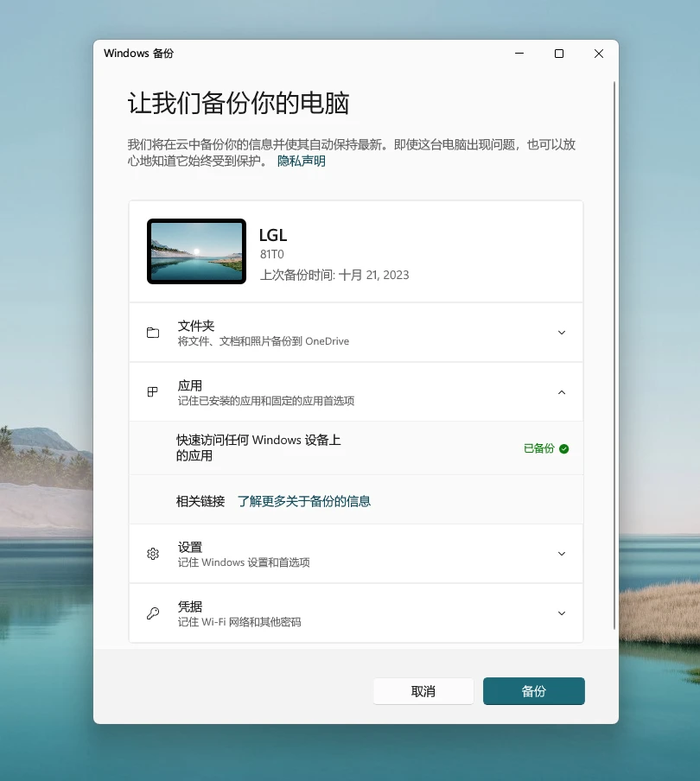Click 记住 Windows 设置和首选项 description

coord(244,562)
